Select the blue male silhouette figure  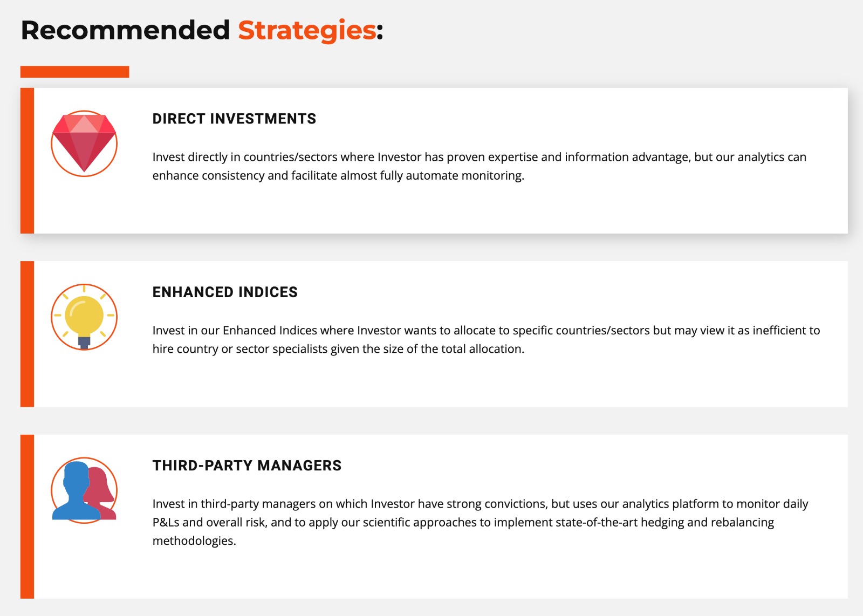click(x=76, y=490)
